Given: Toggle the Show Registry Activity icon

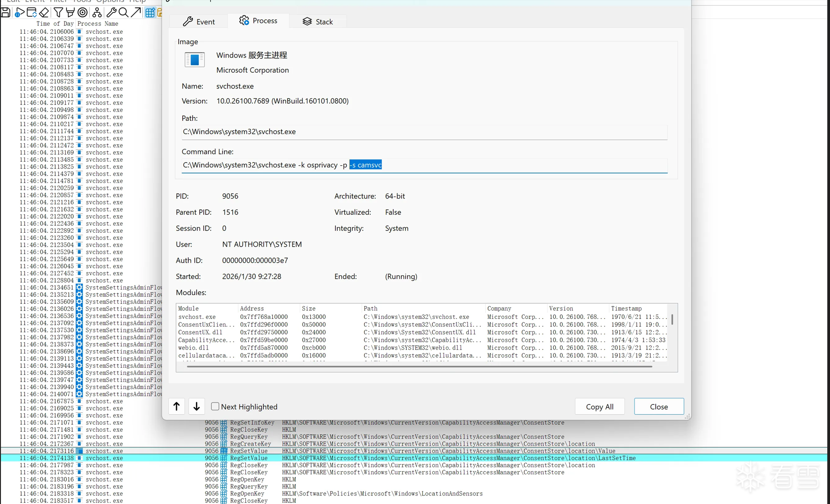Looking at the screenshot, I should tap(150, 13).
